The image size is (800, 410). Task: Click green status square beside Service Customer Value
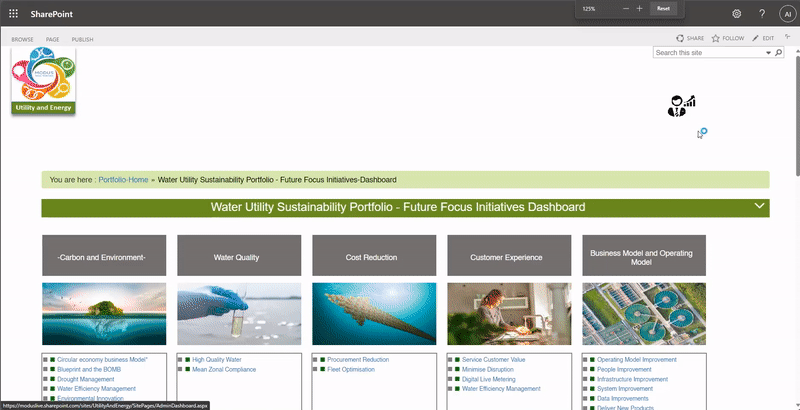point(457,360)
